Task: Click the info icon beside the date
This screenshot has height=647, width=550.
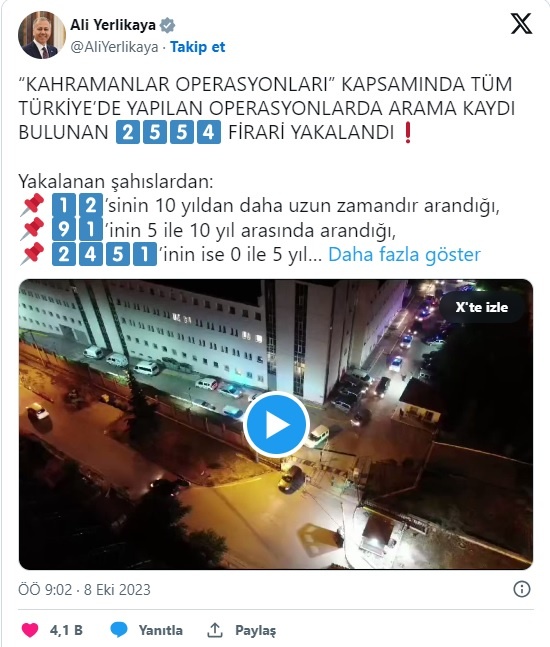Action: click(522, 589)
